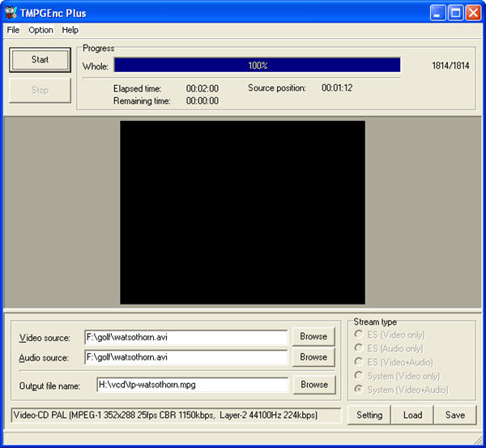Open the Option menu
The height and width of the screenshot is (448, 486).
point(40,30)
